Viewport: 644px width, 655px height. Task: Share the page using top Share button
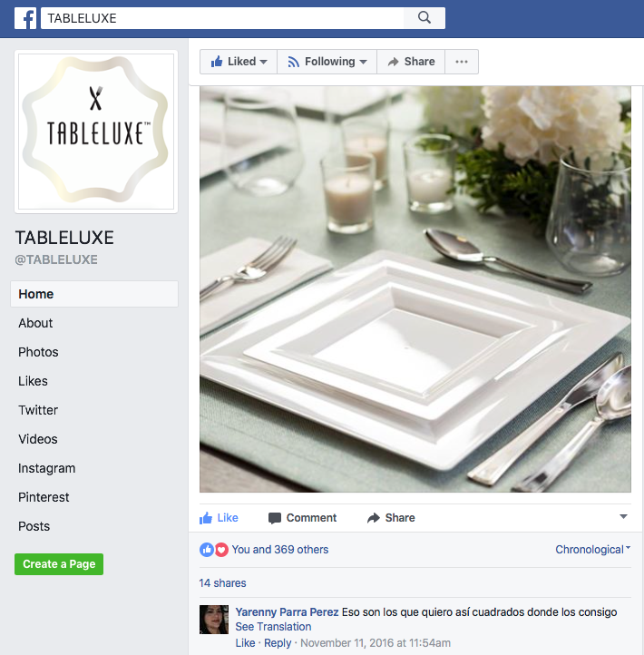coord(411,62)
